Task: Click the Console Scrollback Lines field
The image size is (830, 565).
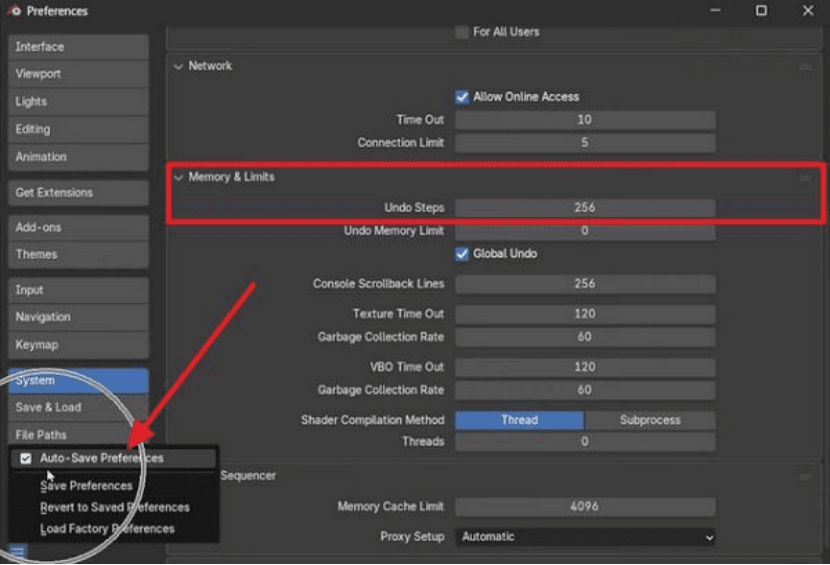Action: point(585,284)
